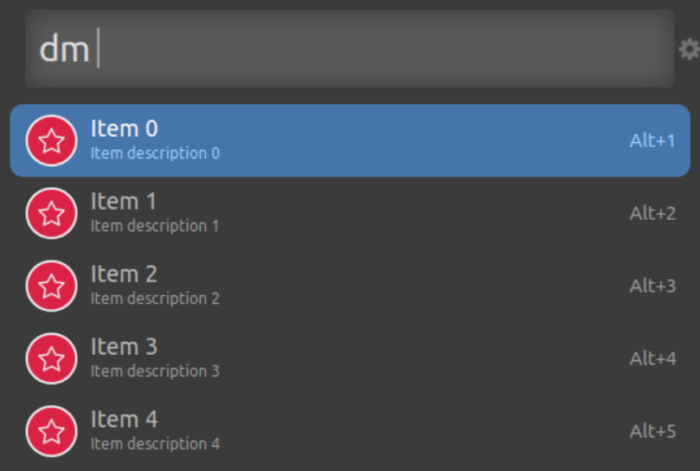700x471 pixels.
Task: Click the star icon for Item 4
Action: click(x=51, y=431)
